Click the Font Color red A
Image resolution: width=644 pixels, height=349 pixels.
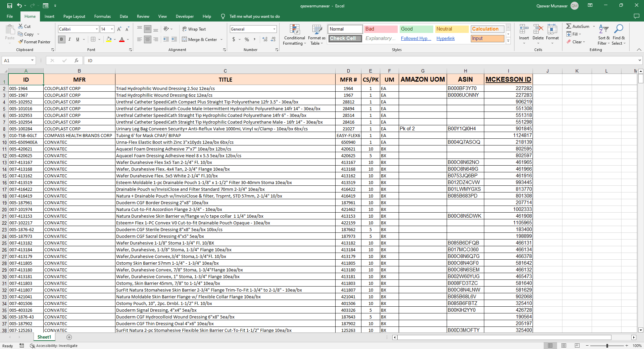click(122, 39)
